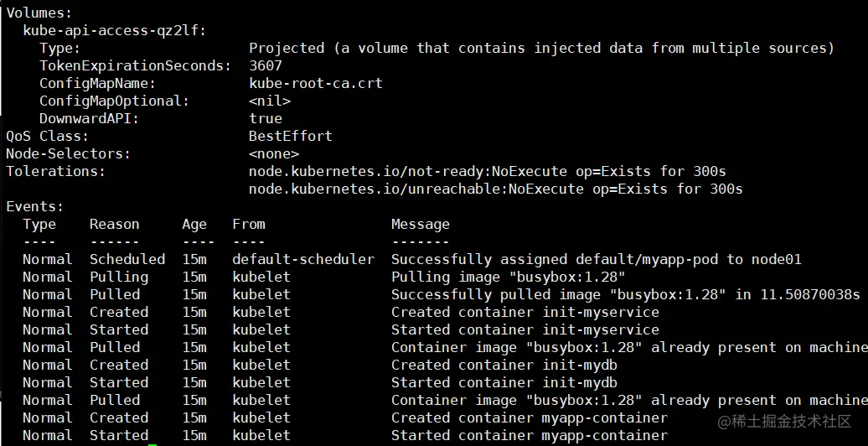Click the Message column header

coord(420,224)
